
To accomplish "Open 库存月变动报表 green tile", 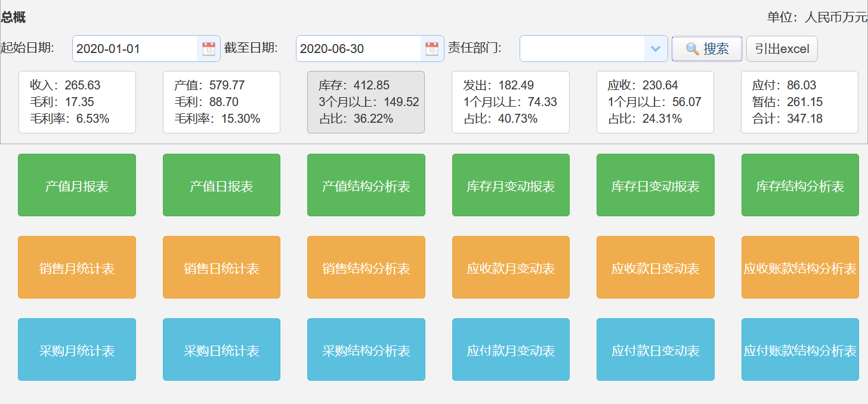I will pos(511,185).
